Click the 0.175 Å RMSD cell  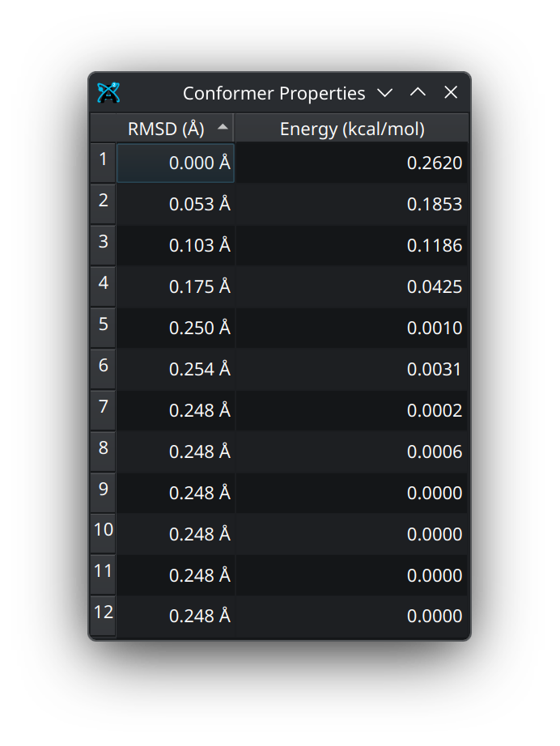[176, 287]
